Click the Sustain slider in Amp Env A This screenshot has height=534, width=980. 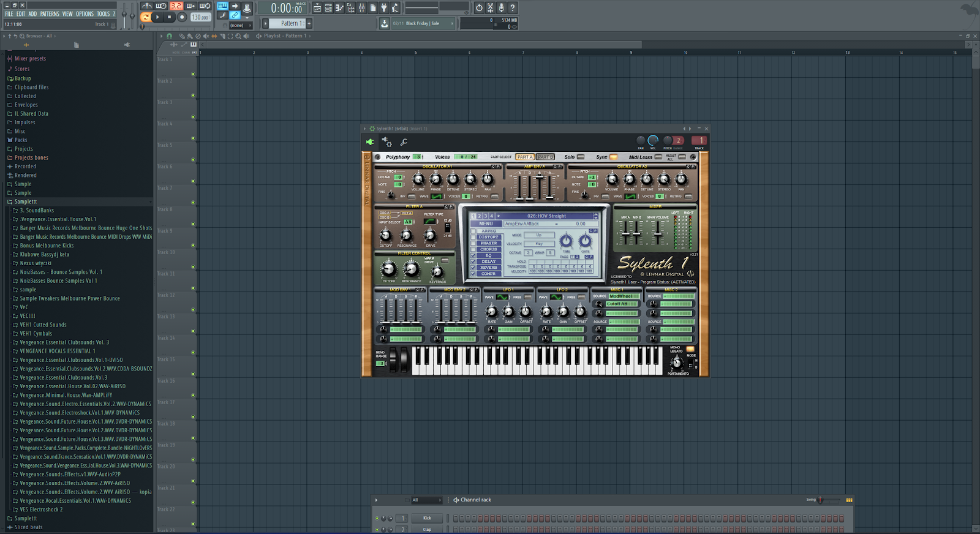(x=540, y=176)
